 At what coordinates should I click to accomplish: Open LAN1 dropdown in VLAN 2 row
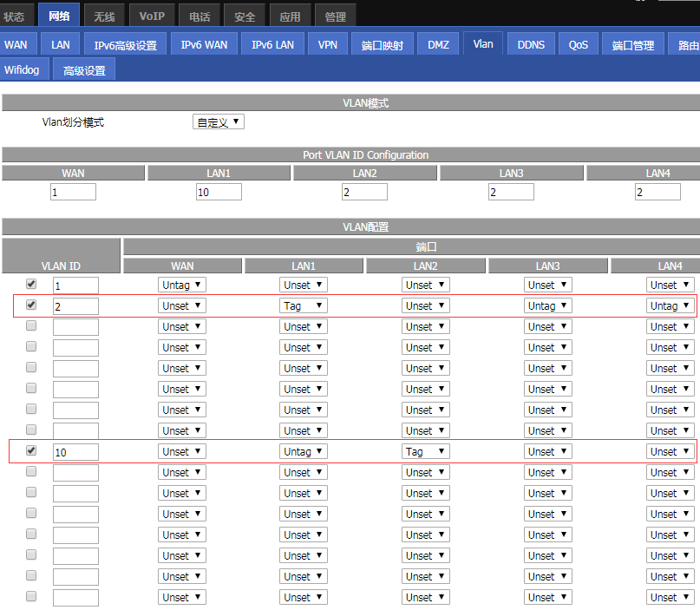tap(303, 305)
